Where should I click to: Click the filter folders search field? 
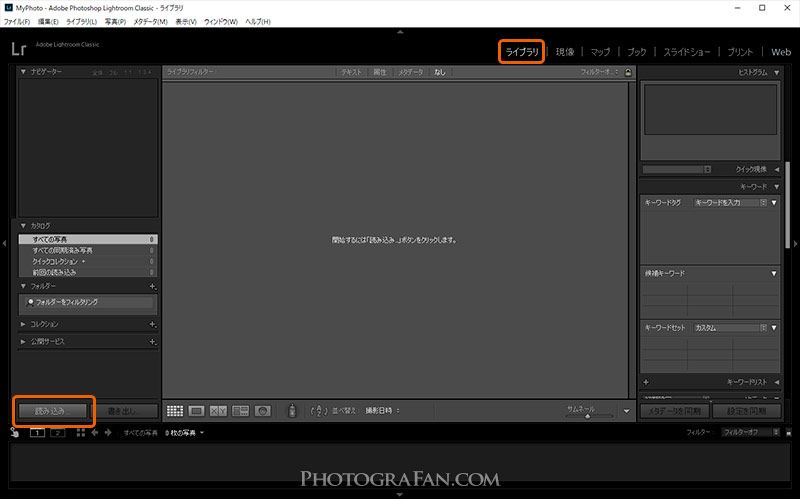pos(89,302)
